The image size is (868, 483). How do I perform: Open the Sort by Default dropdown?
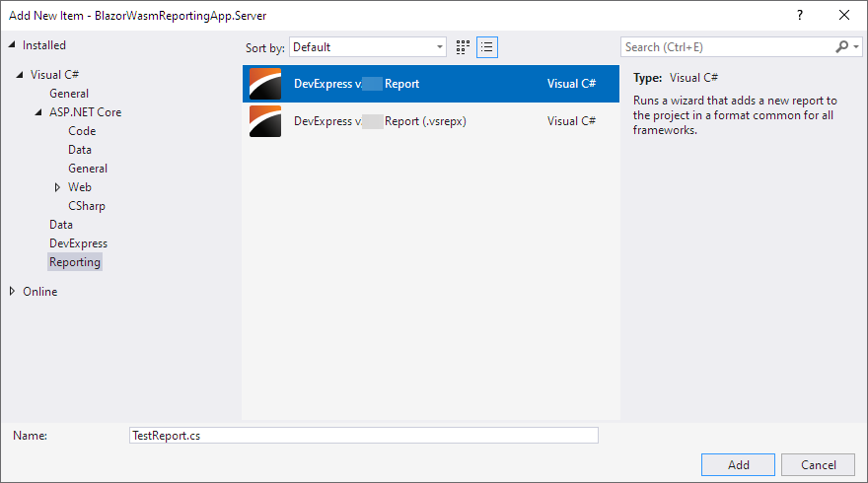tap(368, 47)
